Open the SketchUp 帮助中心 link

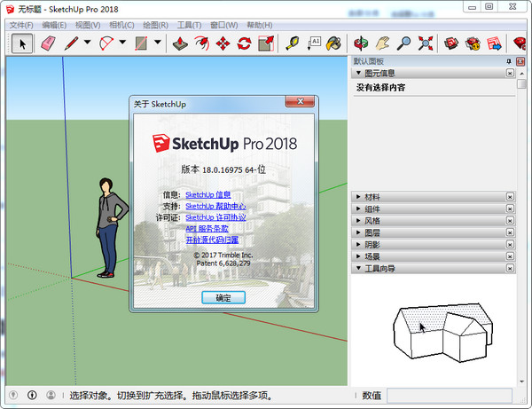215,206
